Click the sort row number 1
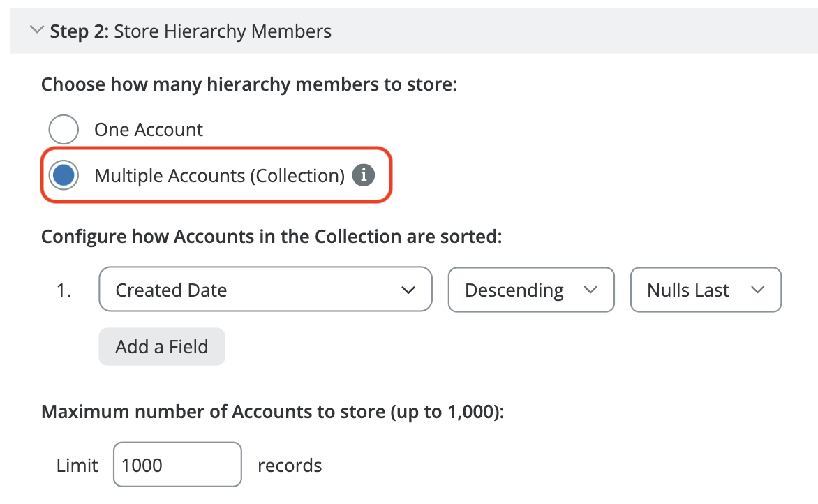The height and width of the screenshot is (504, 818). (64, 290)
